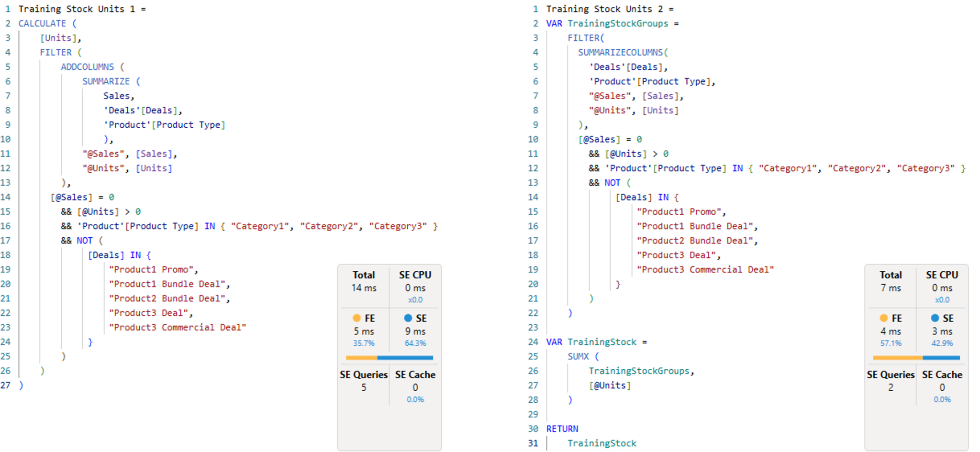Click the SUMX function on line 25
The height and width of the screenshot is (452, 980).
click(x=578, y=356)
